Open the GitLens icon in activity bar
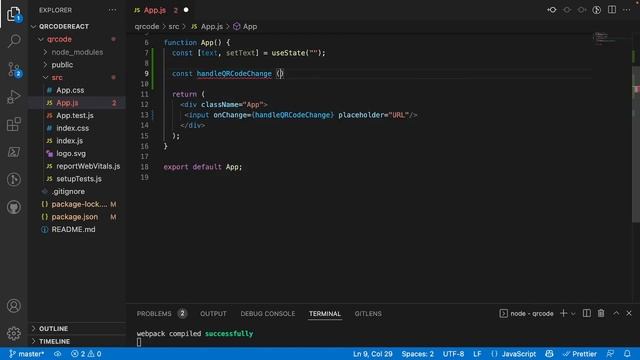This screenshot has width=640, height=360. tap(14, 180)
